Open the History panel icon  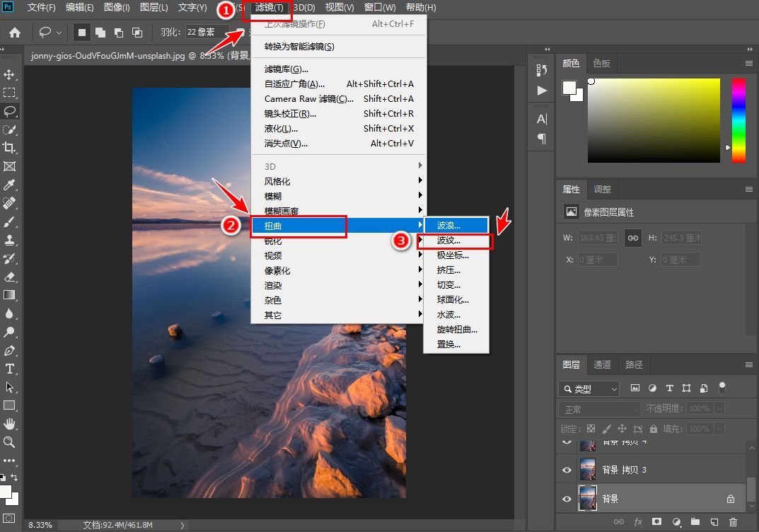(542, 70)
